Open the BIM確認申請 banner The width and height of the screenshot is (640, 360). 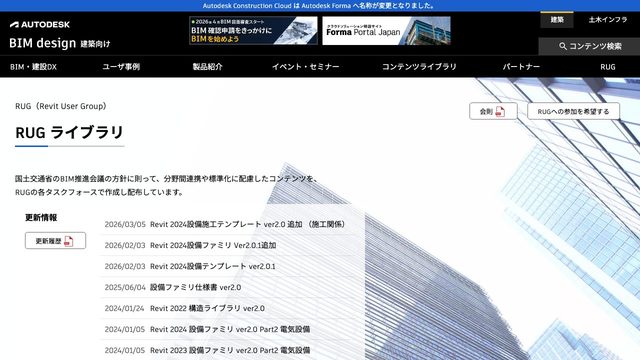[x=253, y=31]
